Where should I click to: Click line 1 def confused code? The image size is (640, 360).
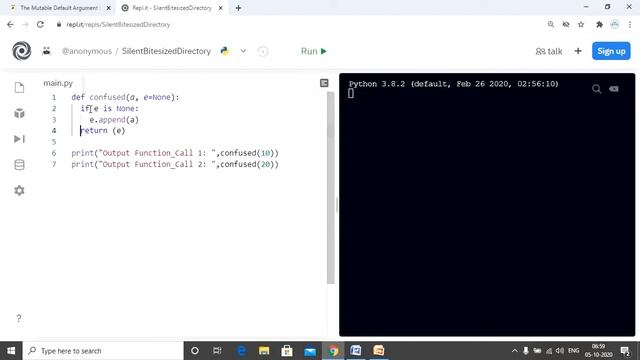click(x=125, y=97)
